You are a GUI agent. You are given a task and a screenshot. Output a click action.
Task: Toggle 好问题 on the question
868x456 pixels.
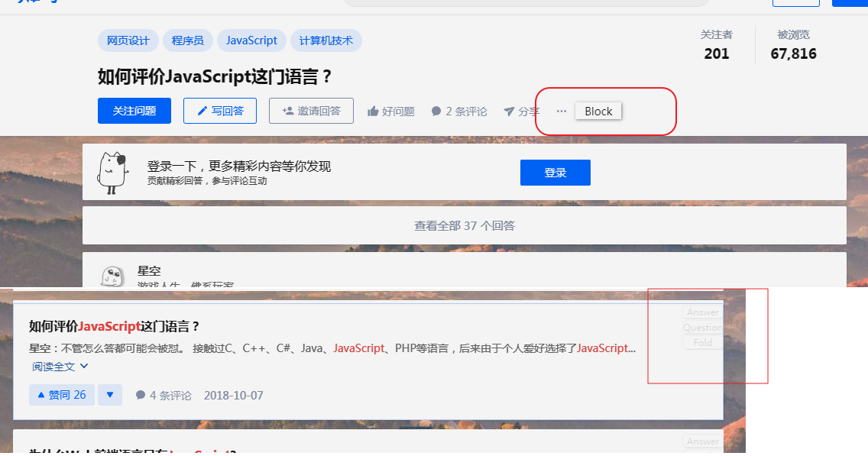(390, 110)
